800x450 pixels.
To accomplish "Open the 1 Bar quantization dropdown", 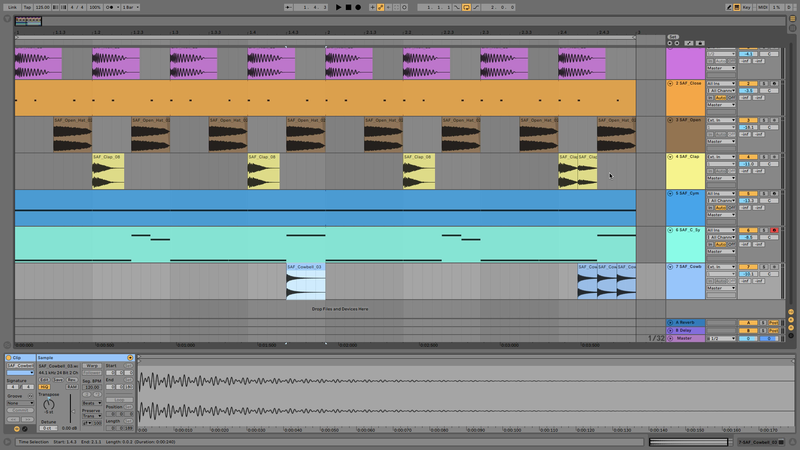I will pyautogui.click(x=130, y=7).
